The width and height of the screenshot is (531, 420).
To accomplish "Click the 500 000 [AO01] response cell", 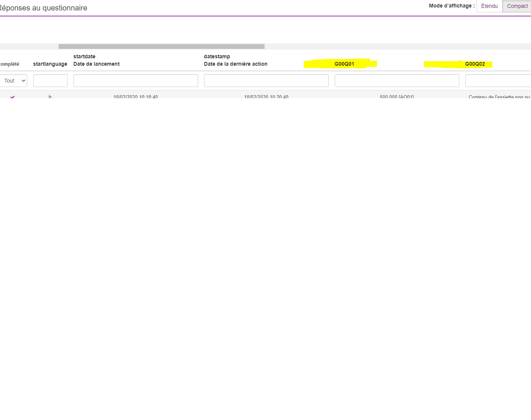I will pos(397,96).
